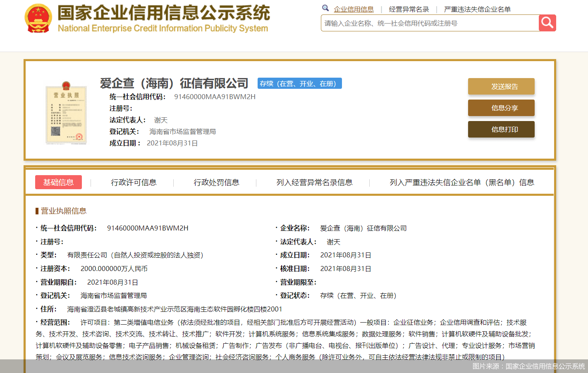The height and width of the screenshot is (373, 588).
Task: Open the 企业信用信息 link
Action: pyautogui.click(x=354, y=9)
